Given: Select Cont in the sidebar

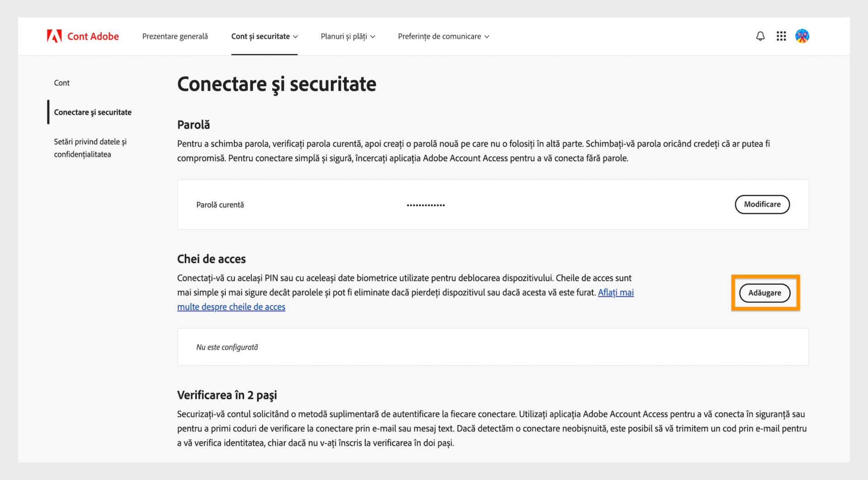Looking at the screenshot, I should pyautogui.click(x=62, y=83).
